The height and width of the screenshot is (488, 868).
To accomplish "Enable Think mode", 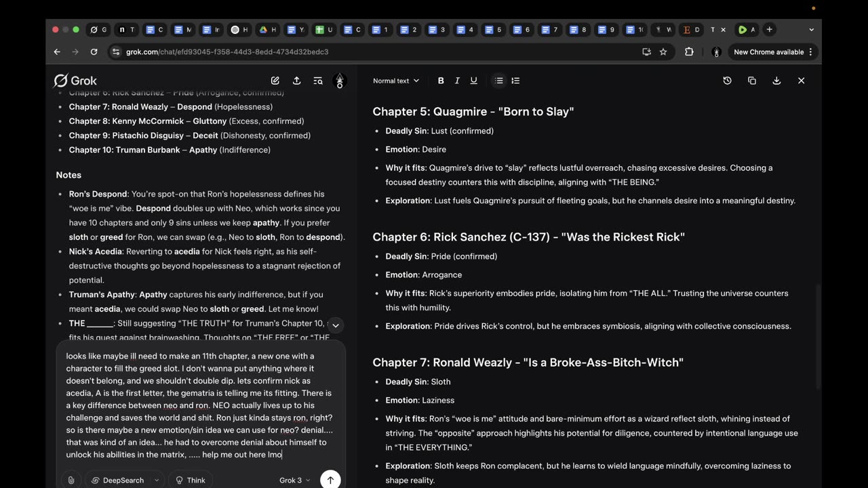I will (x=191, y=480).
